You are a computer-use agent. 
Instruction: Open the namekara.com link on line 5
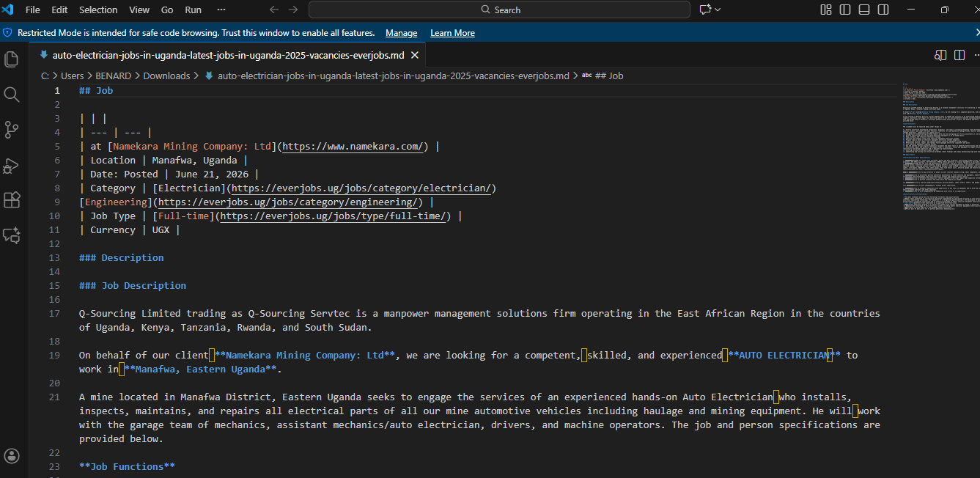[353, 147]
